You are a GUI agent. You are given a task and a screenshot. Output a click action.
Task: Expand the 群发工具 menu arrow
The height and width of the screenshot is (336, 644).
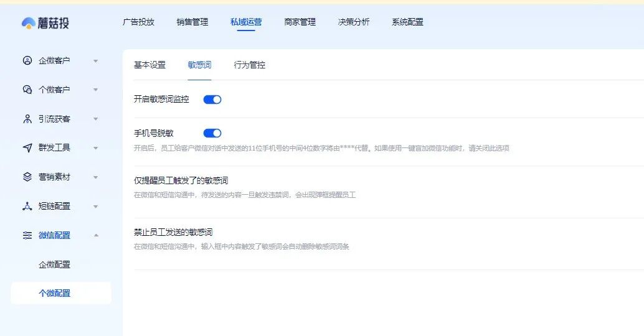coord(95,148)
